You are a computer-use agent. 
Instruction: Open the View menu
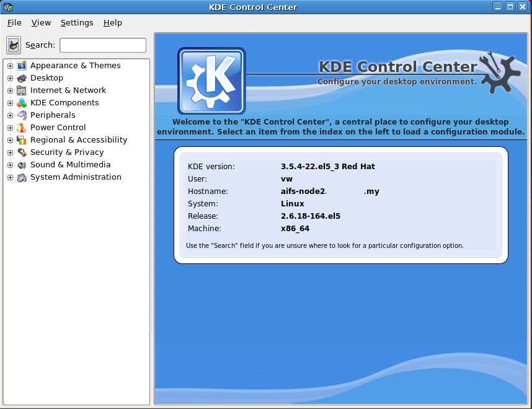coord(41,23)
